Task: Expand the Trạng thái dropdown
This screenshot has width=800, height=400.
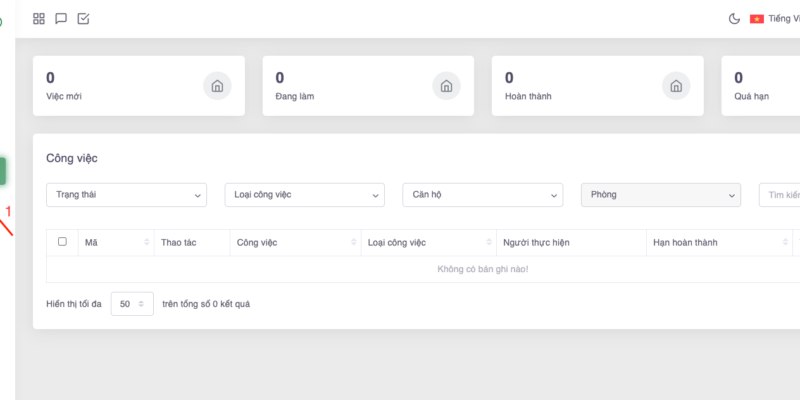Action: [x=126, y=195]
